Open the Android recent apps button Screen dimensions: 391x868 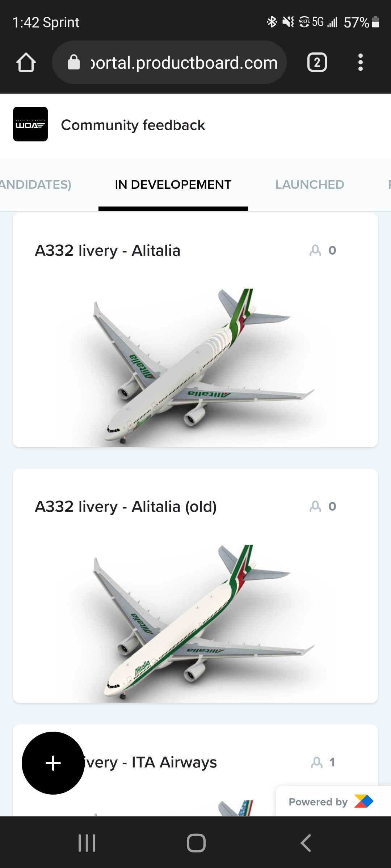(x=87, y=843)
